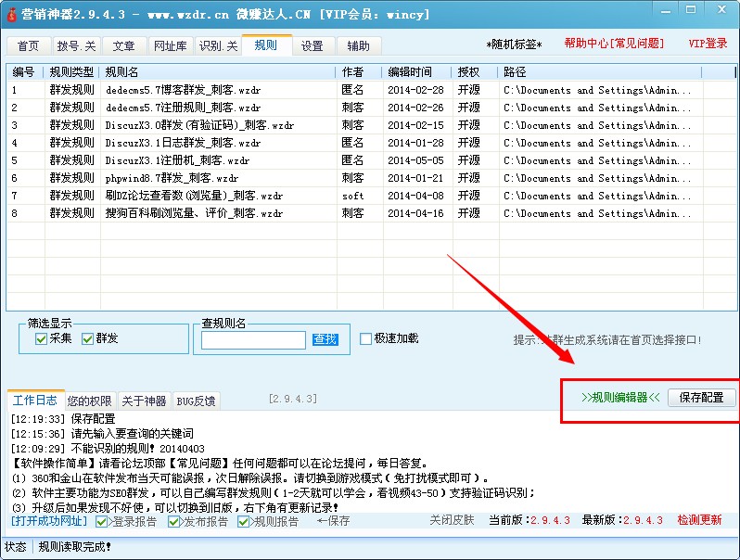
Task: Maximize the 营销神器 window
Action: pyautogui.click(x=691, y=10)
